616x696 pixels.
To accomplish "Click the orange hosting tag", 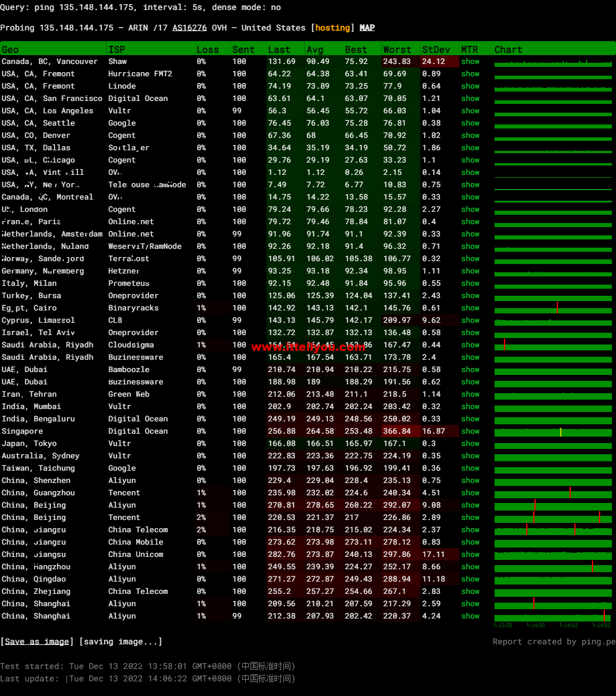I will 333,28.
